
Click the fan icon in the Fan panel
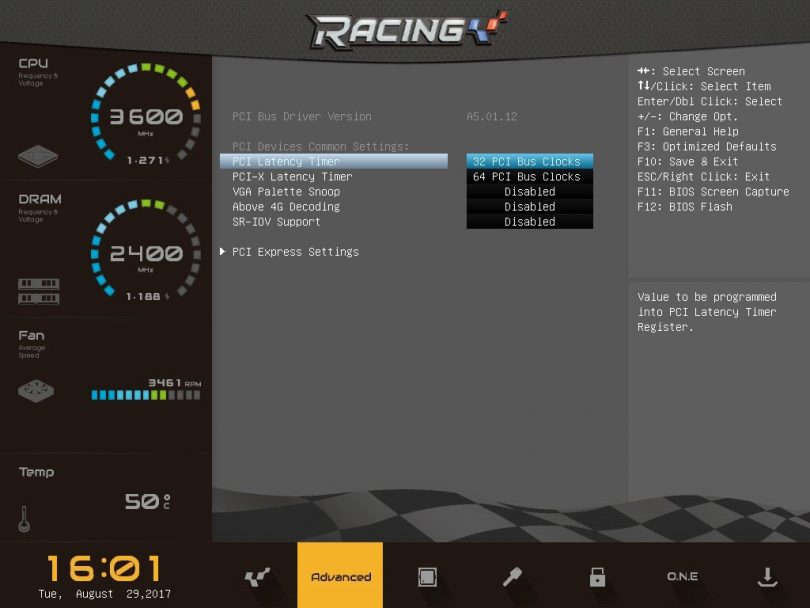[x=36, y=391]
